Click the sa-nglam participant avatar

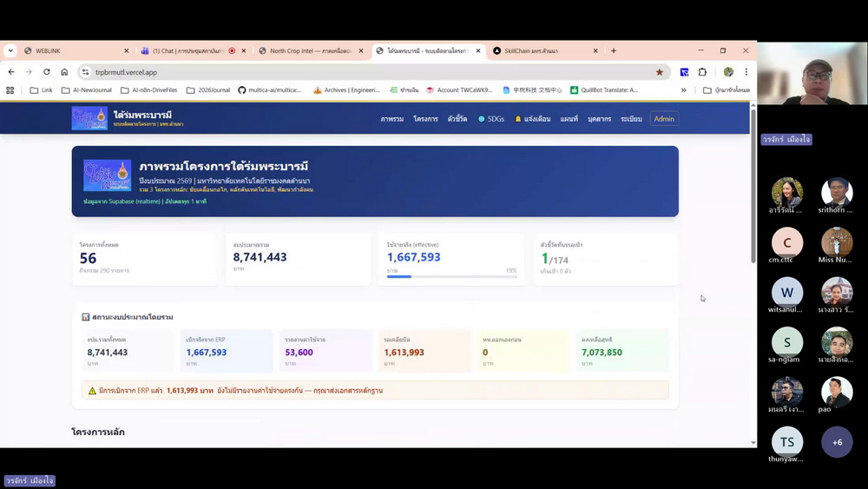(x=787, y=341)
